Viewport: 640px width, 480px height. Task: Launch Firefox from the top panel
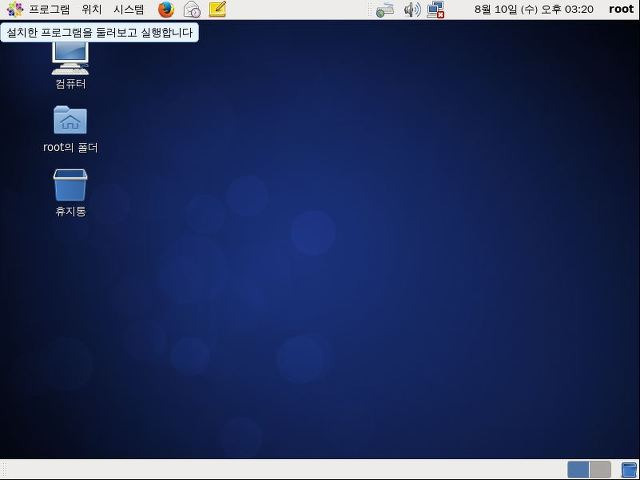tap(166, 10)
